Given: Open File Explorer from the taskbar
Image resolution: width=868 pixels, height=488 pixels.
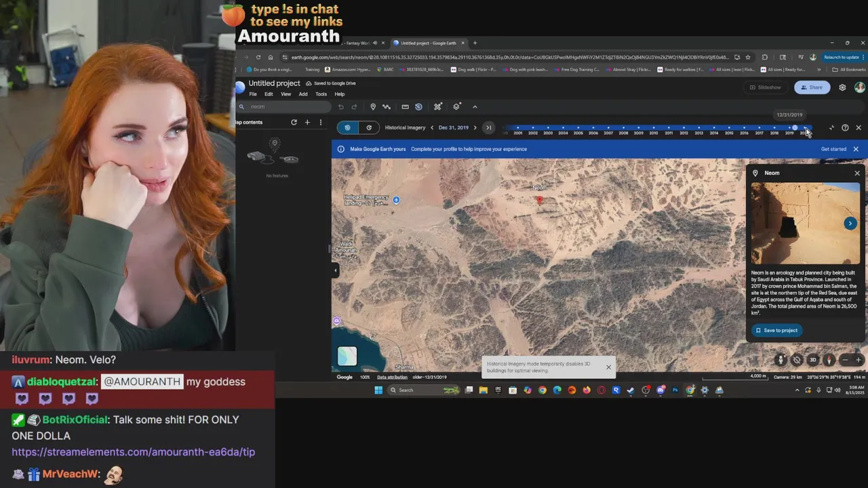Looking at the screenshot, I should tap(484, 390).
